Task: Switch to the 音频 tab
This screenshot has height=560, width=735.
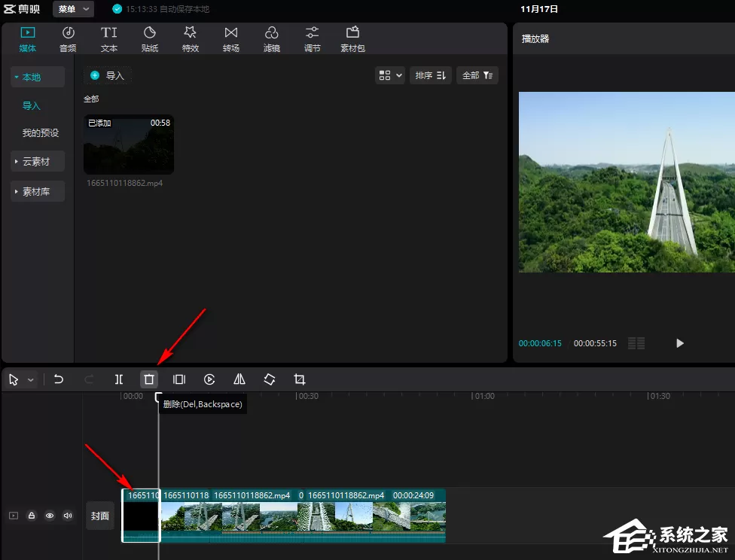Action: tap(68, 39)
